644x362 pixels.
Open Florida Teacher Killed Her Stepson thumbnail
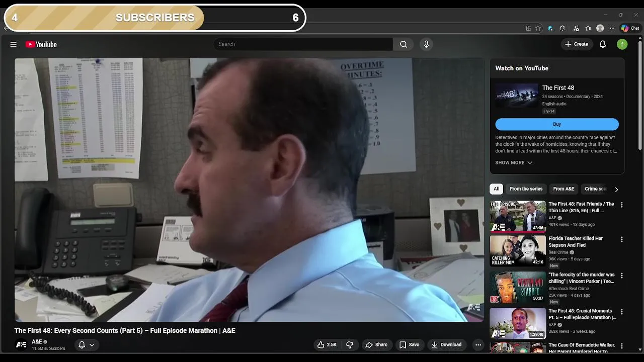(518, 251)
